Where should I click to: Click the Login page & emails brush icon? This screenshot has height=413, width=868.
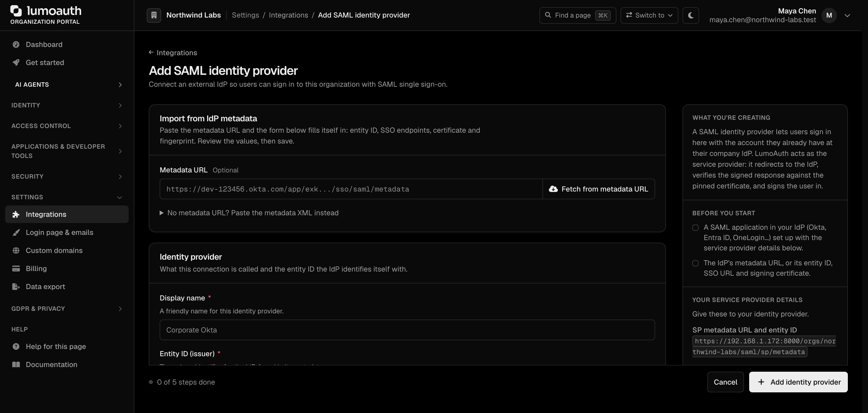16,233
